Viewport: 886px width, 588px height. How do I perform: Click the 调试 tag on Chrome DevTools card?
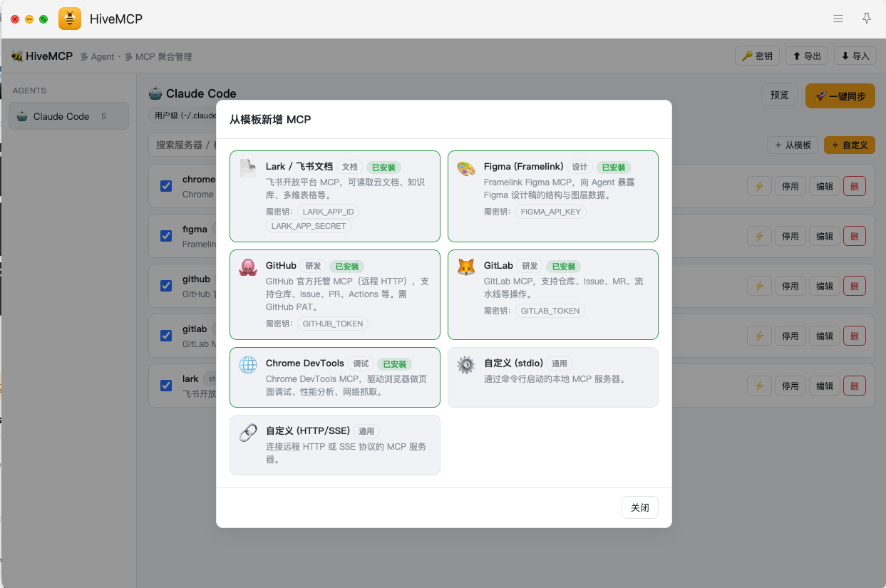361,364
